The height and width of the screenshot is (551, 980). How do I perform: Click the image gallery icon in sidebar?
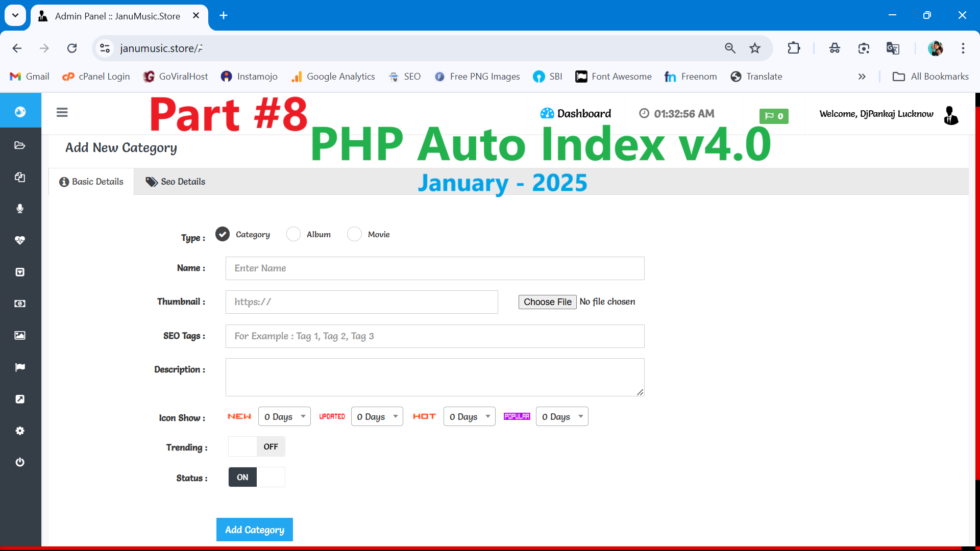pyautogui.click(x=20, y=335)
